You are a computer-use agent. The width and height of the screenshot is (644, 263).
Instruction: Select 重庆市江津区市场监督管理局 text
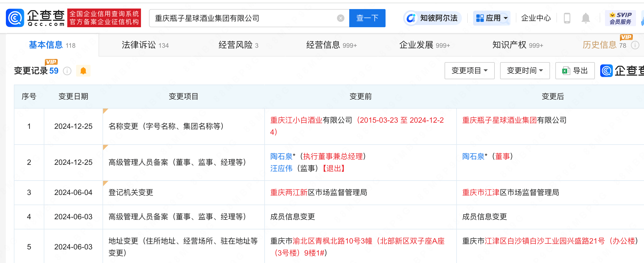click(x=511, y=192)
